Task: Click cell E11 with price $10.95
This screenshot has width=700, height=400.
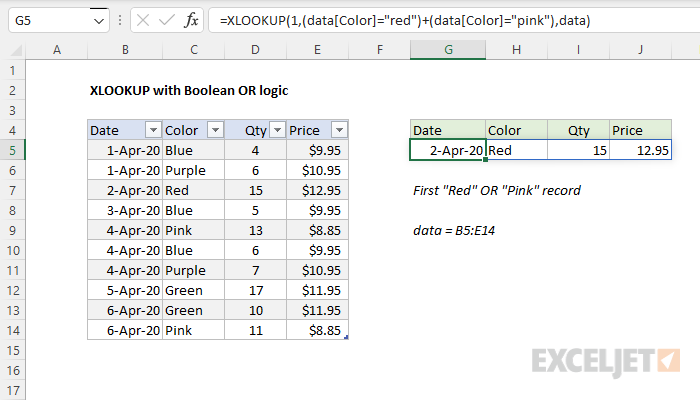Action: coord(317,271)
